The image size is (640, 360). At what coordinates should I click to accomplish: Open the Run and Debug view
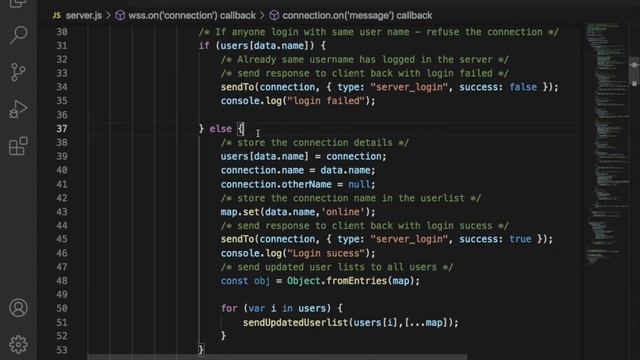18,109
